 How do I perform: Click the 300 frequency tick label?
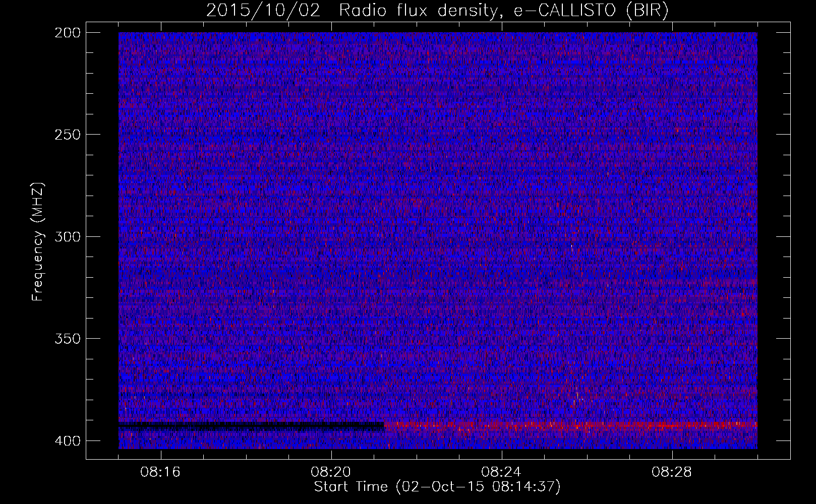(x=68, y=237)
